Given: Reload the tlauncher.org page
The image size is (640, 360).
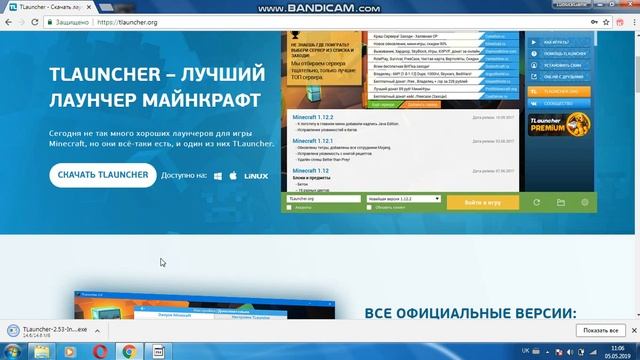Looking at the screenshot, I should point(35,22).
